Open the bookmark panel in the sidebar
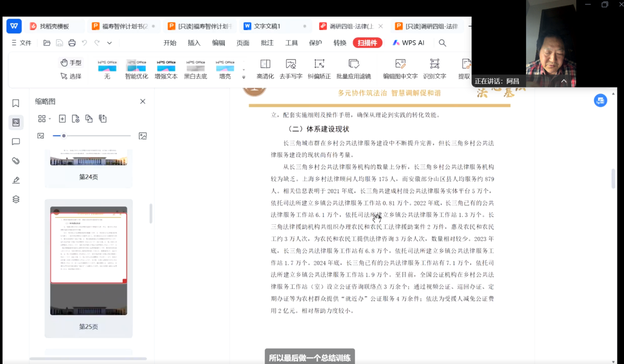 click(16, 103)
